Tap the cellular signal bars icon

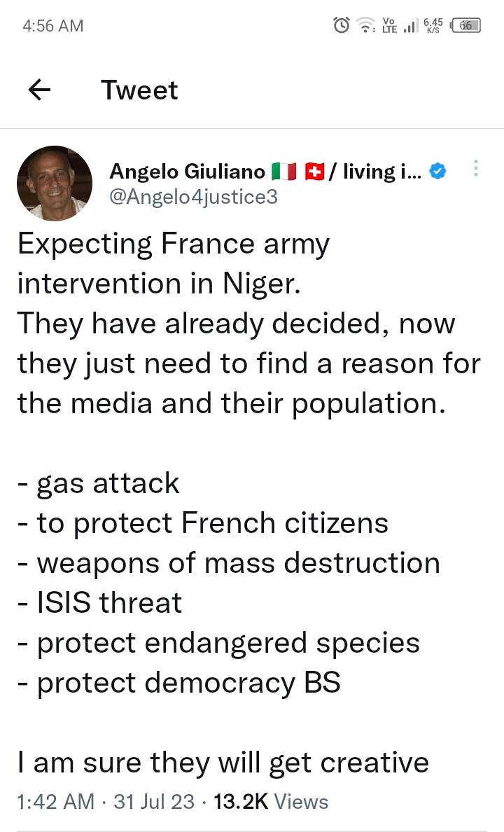tap(411, 25)
